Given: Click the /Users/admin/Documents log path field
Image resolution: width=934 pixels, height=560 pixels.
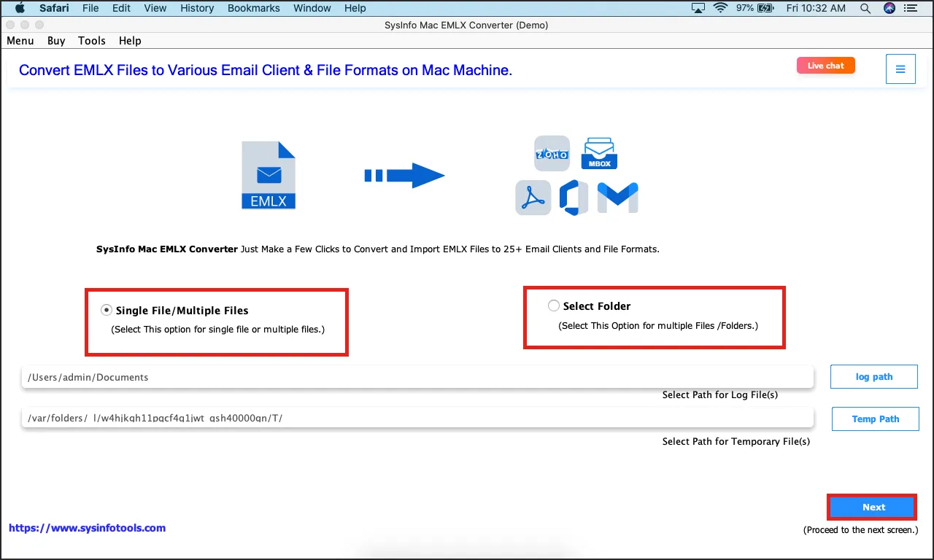Looking at the screenshot, I should (x=417, y=377).
